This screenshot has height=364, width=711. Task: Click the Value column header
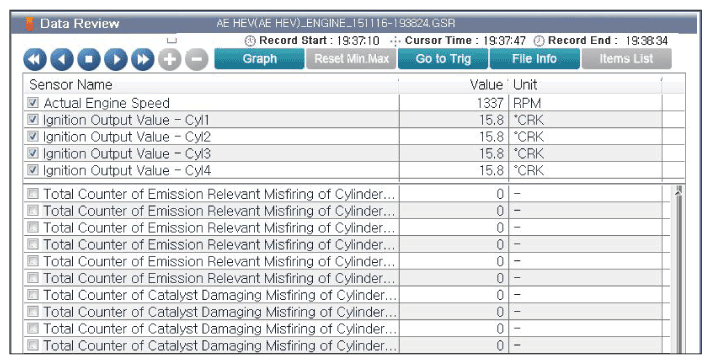click(x=454, y=85)
